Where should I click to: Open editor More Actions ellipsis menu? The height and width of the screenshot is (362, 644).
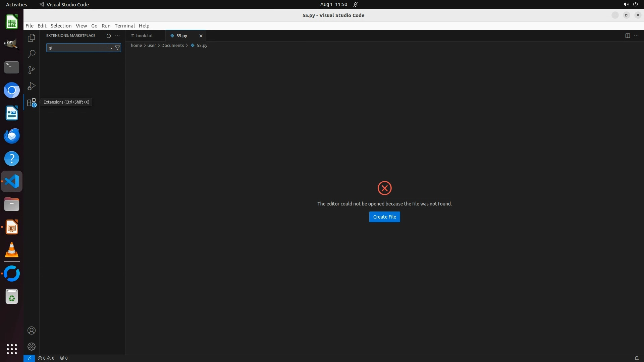(636, 36)
